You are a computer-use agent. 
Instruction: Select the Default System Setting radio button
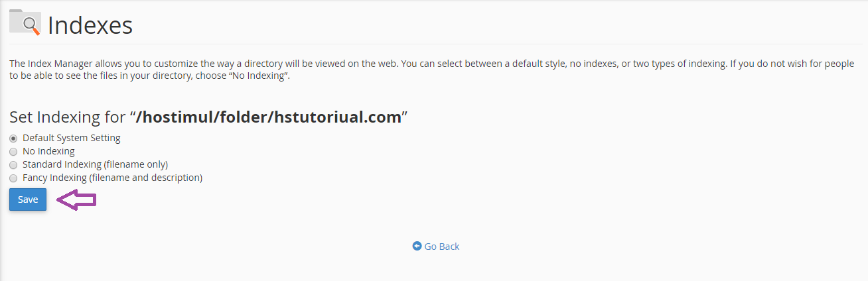click(13, 139)
